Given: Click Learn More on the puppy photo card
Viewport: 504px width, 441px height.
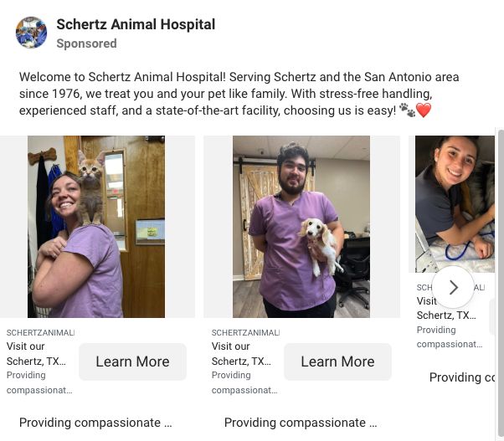Looking at the screenshot, I should click(x=337, y=362).
